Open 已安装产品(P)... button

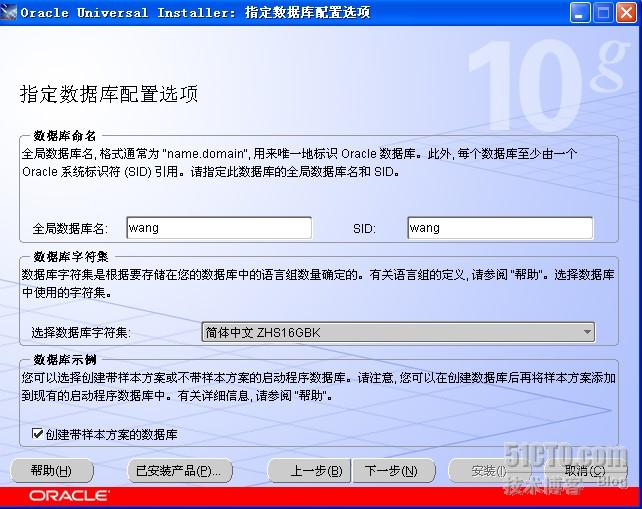180,471
